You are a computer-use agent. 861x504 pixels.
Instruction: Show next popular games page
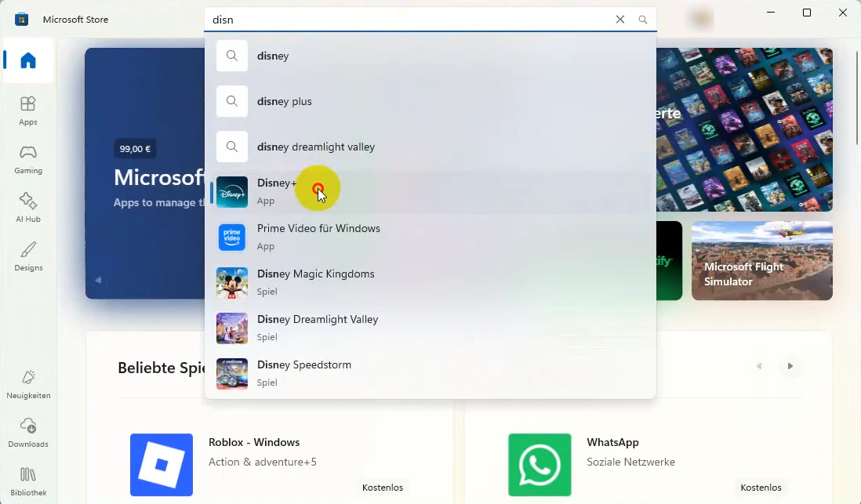[790, 366]
